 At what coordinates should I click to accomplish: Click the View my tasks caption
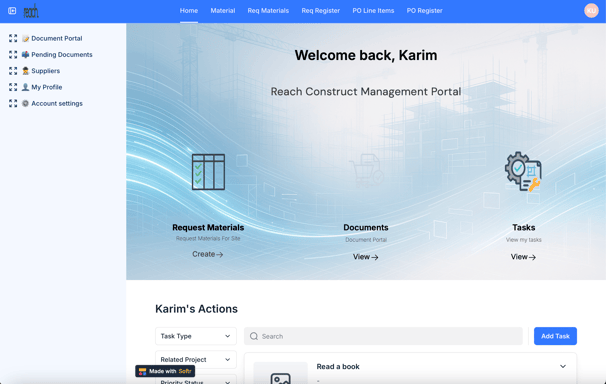(x=524, y=240)
